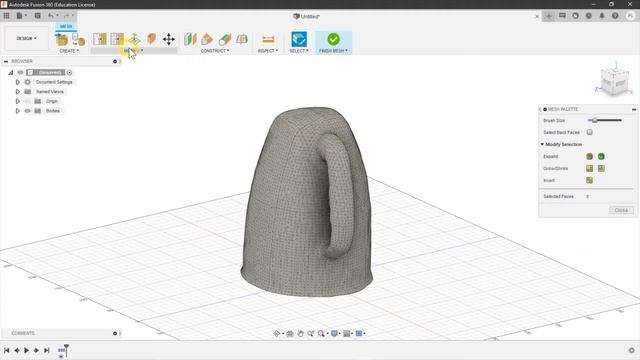This screenshot has width=640, height=360.
Task: Open the Extensions chat icon
Action: 562,16
